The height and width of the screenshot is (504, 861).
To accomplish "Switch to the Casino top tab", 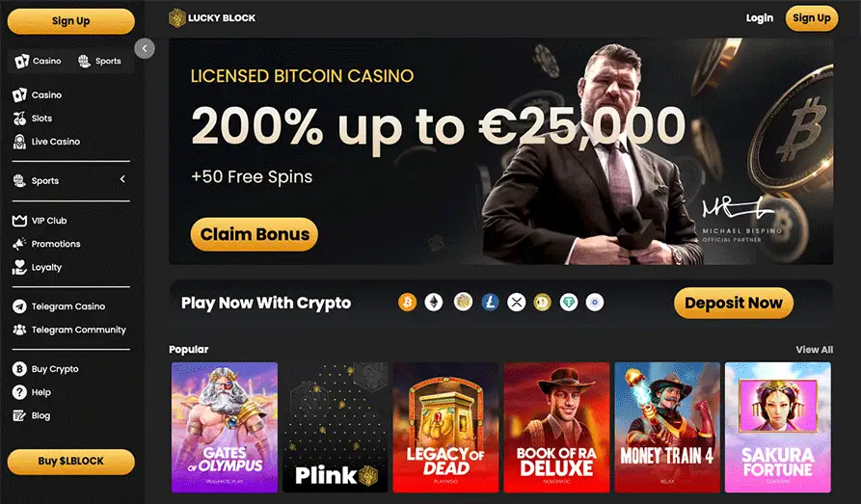I will pyautogui.click(x=39, y=61).
